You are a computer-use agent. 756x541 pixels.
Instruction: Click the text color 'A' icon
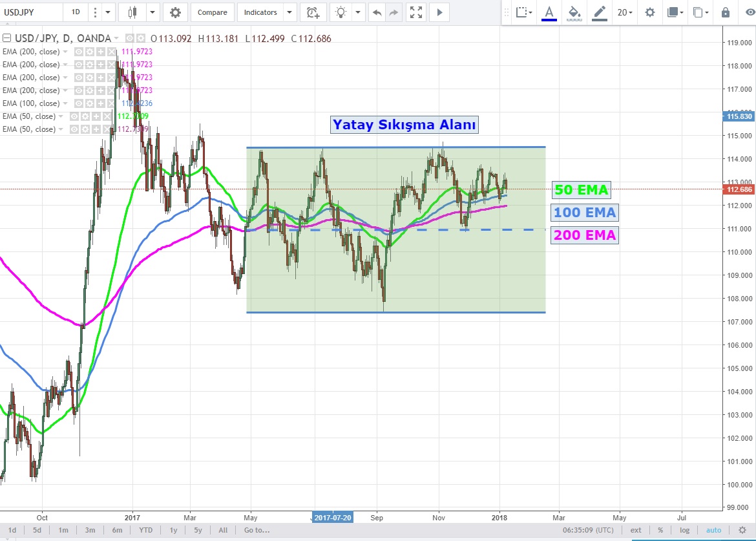click(549, 12)
